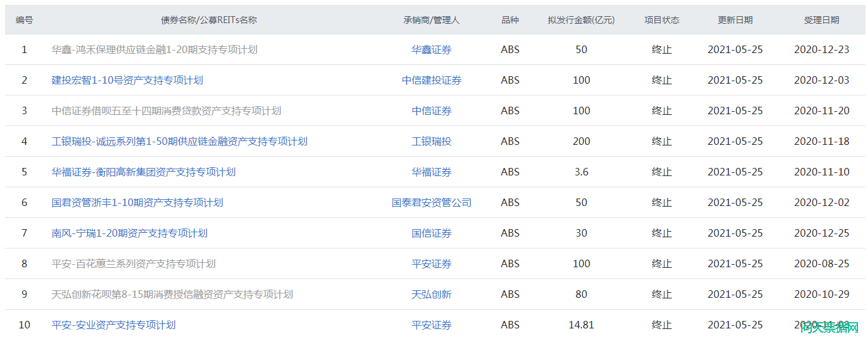Screen dimensions: 868x344
Task: Open 平安-百花蕙兰系列资产支持专项计划
Action: click(133, 263)
